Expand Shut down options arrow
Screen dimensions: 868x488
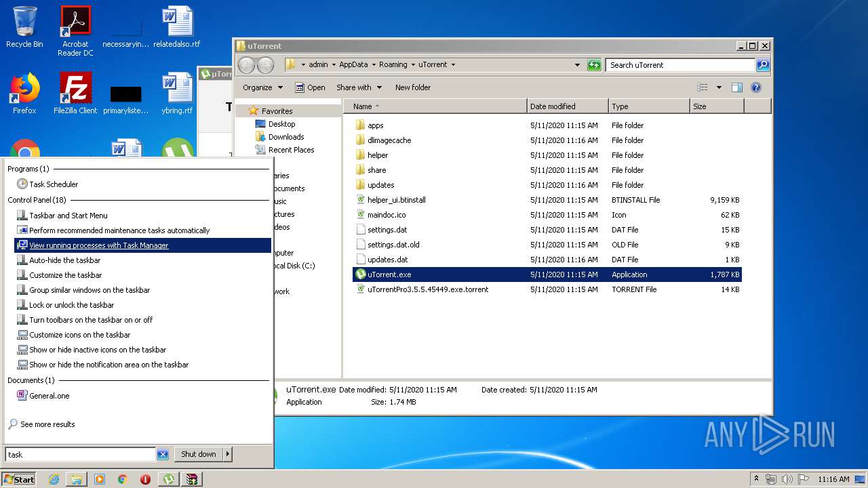tap(228, 454)
